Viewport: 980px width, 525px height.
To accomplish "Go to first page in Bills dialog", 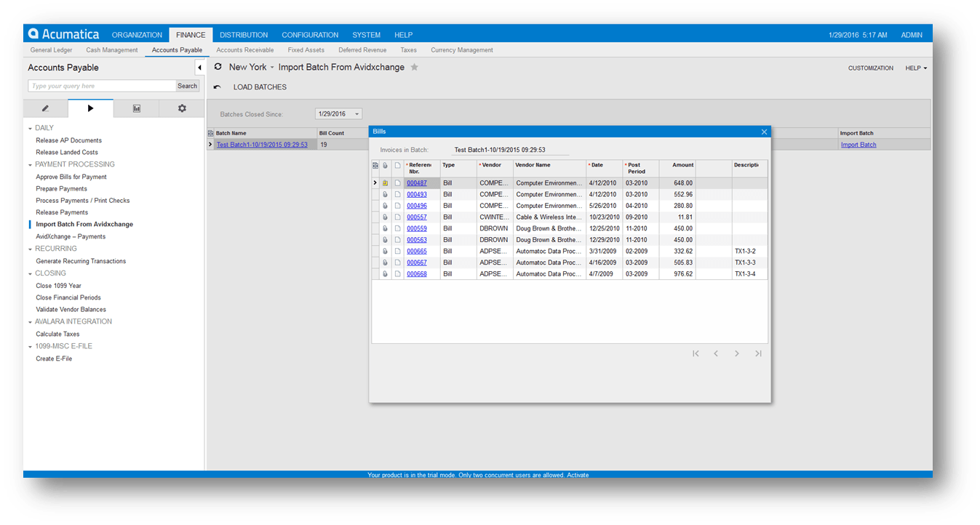I will [x=696, y=353].
